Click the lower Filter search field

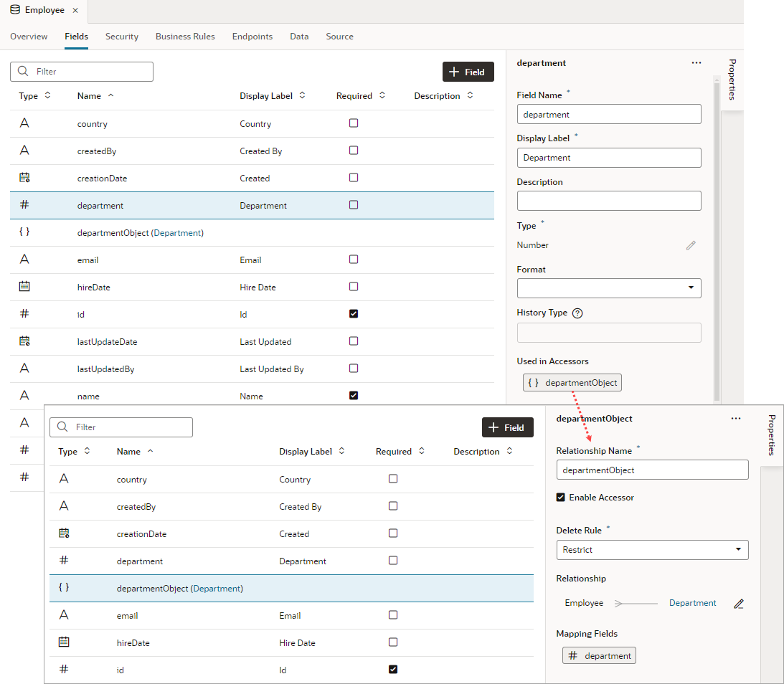point(121,427)
